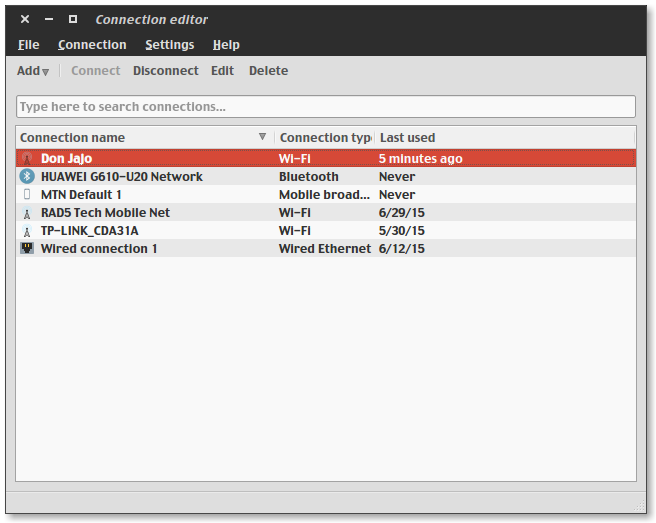Open the Help menu
This screenshot has width=656, height=523.
[x=226, y=45]
